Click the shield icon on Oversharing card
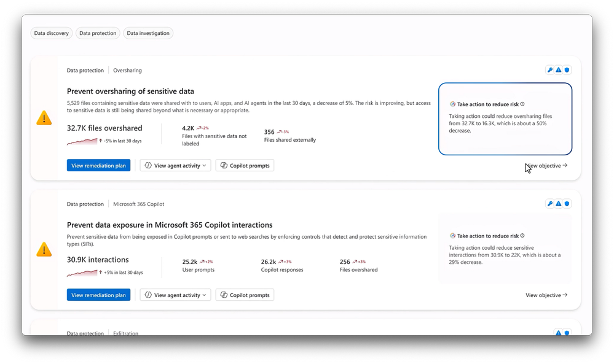Viewport: 614px width, 364px height. [x=567, y=70]
